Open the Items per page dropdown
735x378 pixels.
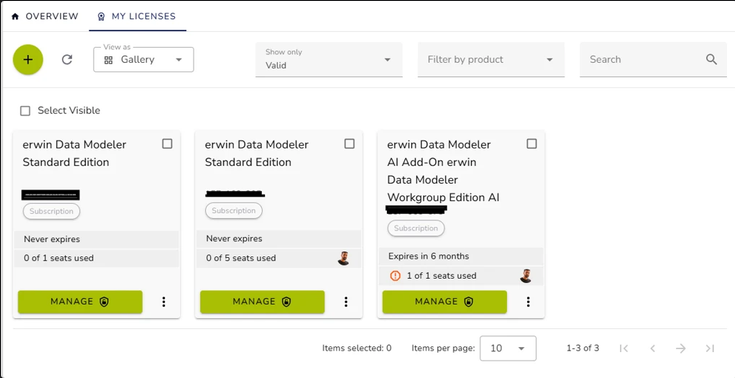[508, 348]
